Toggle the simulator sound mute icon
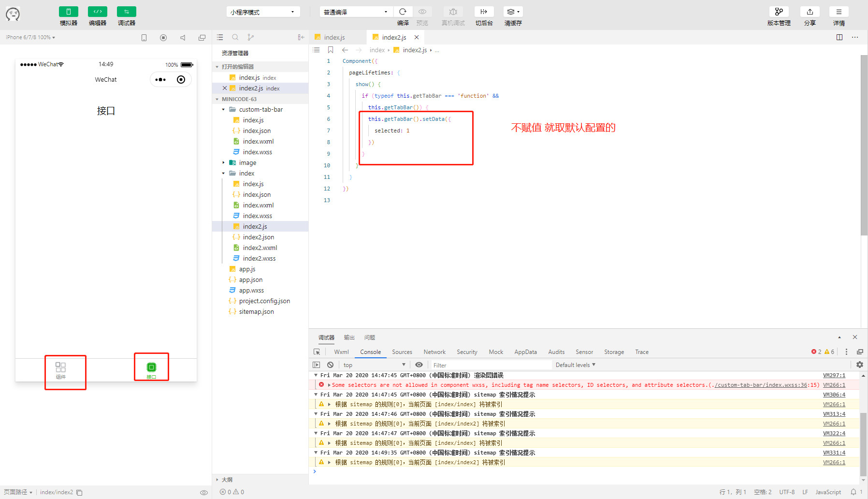Viewport: 868px width, 499px height. [x=183, y=37]
